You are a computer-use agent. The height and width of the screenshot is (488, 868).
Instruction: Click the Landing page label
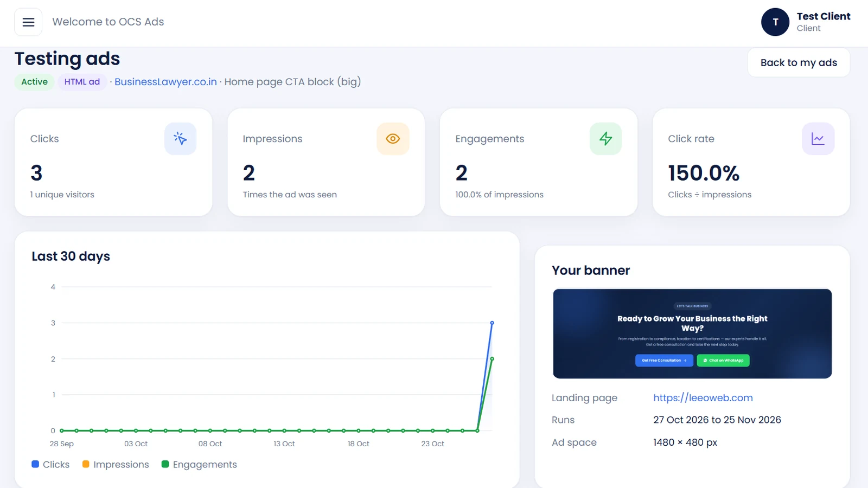[584, 398]
